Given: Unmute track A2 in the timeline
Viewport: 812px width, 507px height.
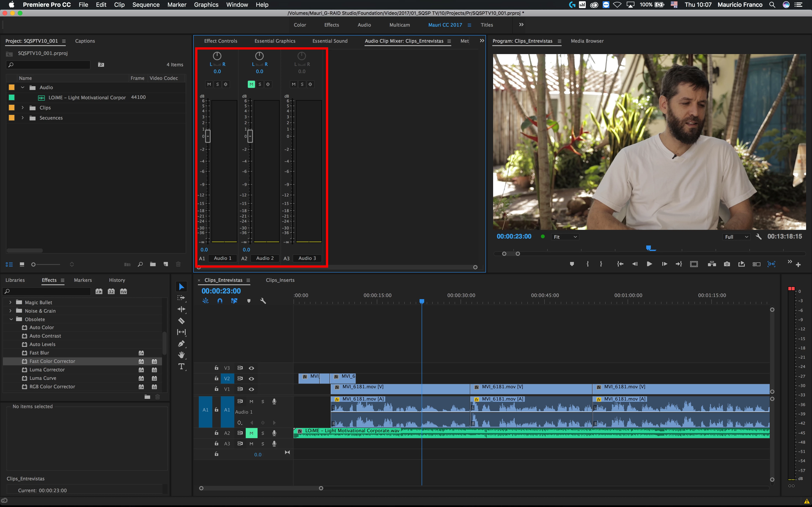Looking at the screenshot, I should pyautogui.click(x=251, y=433).
